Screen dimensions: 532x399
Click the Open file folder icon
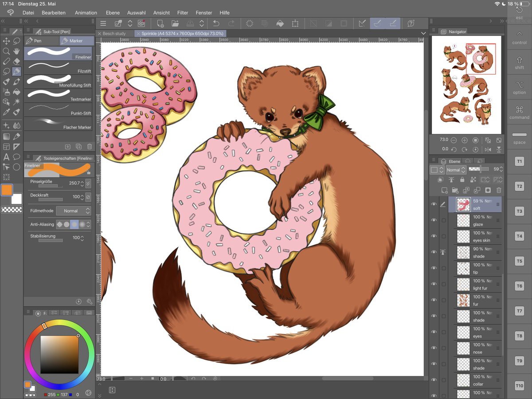click(x=175, y=23)
